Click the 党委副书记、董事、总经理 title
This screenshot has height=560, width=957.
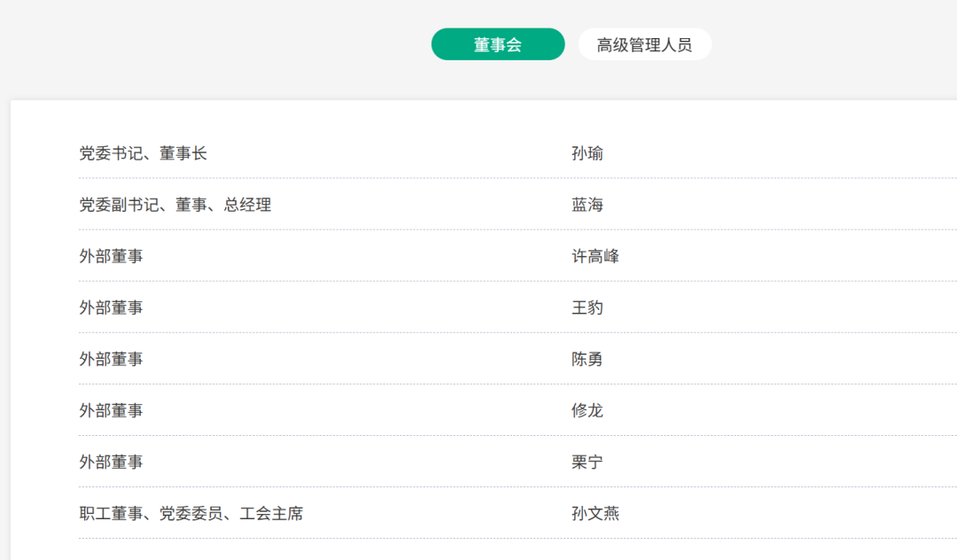click(175, 205)
